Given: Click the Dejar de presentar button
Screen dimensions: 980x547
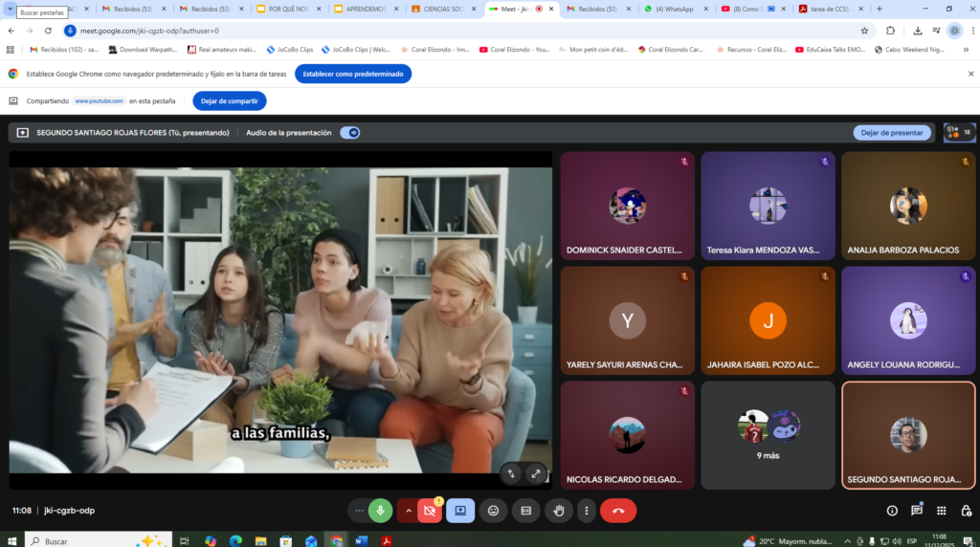Looking at the screenshot, I should (892, 133).
